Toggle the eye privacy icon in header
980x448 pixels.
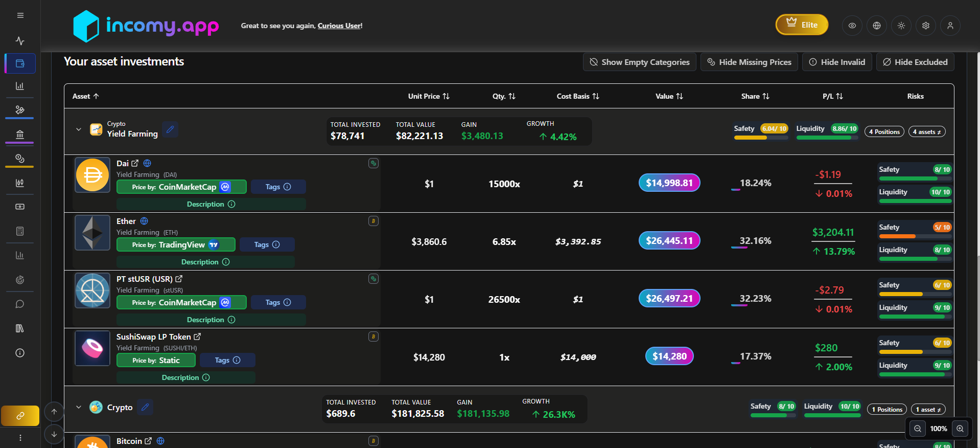[x=852, y=26]
